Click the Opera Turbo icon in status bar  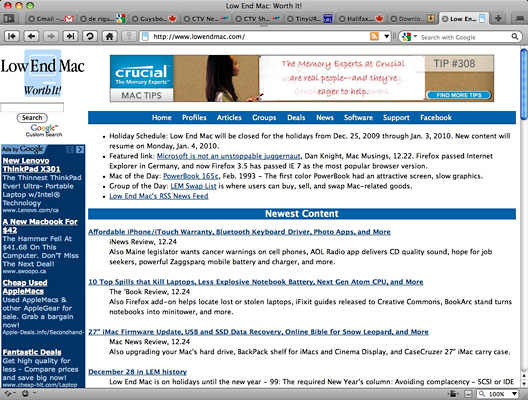pos(25,393)
